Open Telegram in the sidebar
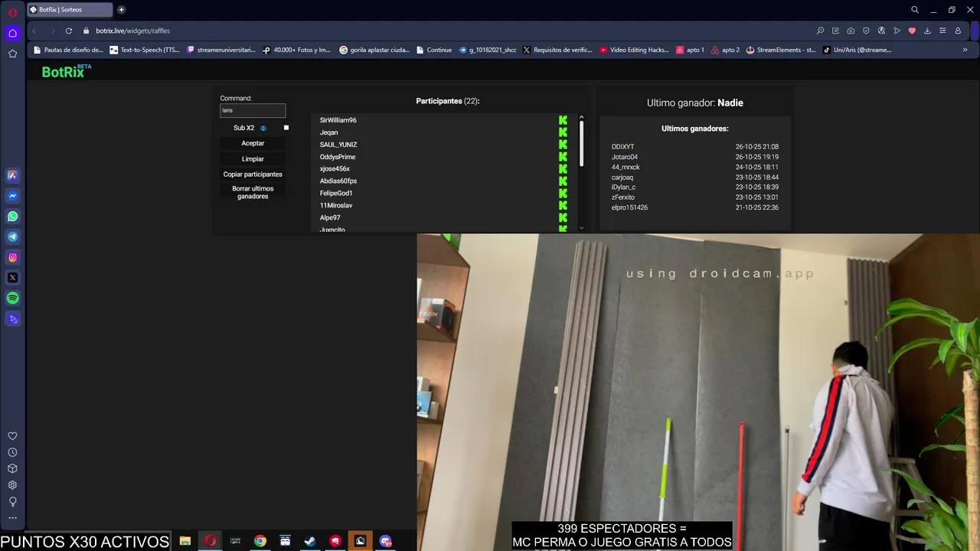The image size is (980, 551). (12, 237)
